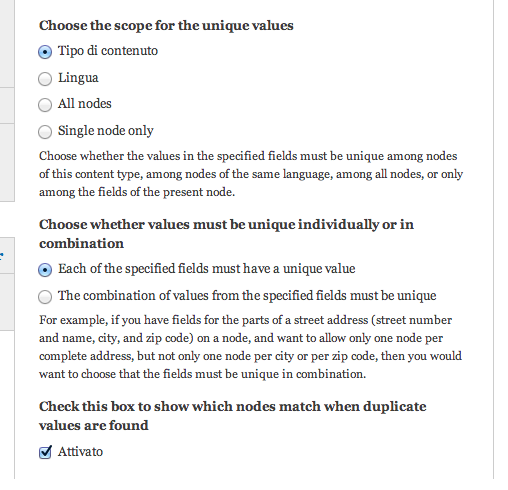The width and height of the screenshot is (508, 490).
Task: Click the street address example description text
Action: [x=250, y=347]
